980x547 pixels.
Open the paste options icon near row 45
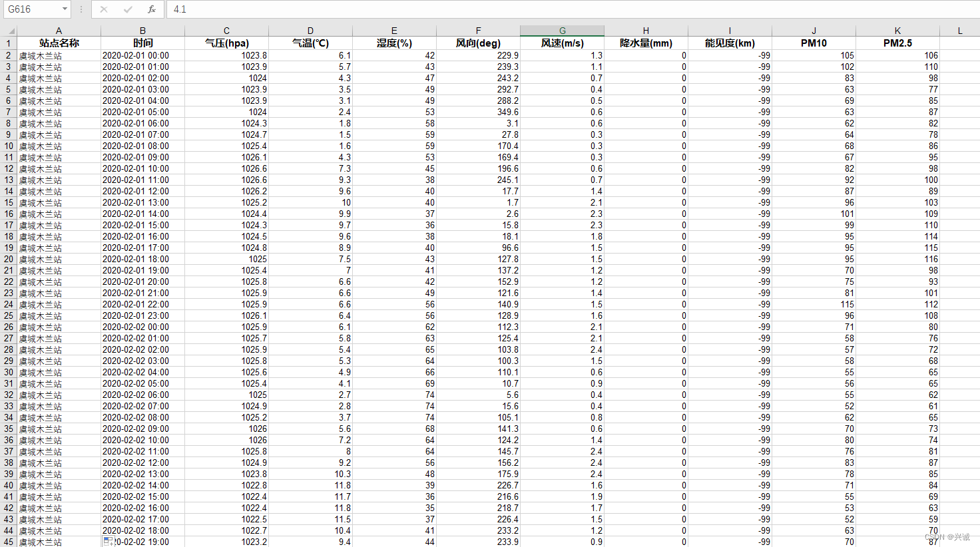click(x=109, y=542)
